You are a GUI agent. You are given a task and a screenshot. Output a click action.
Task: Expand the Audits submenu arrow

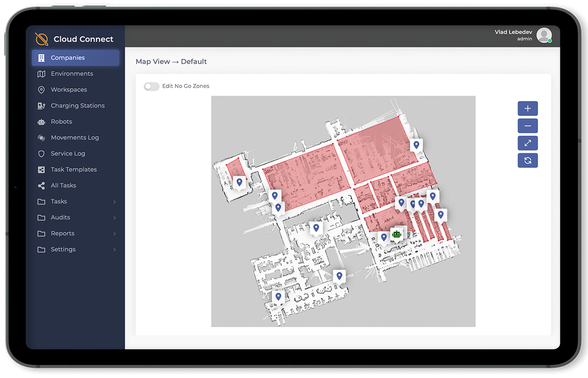tap(115, 217)
